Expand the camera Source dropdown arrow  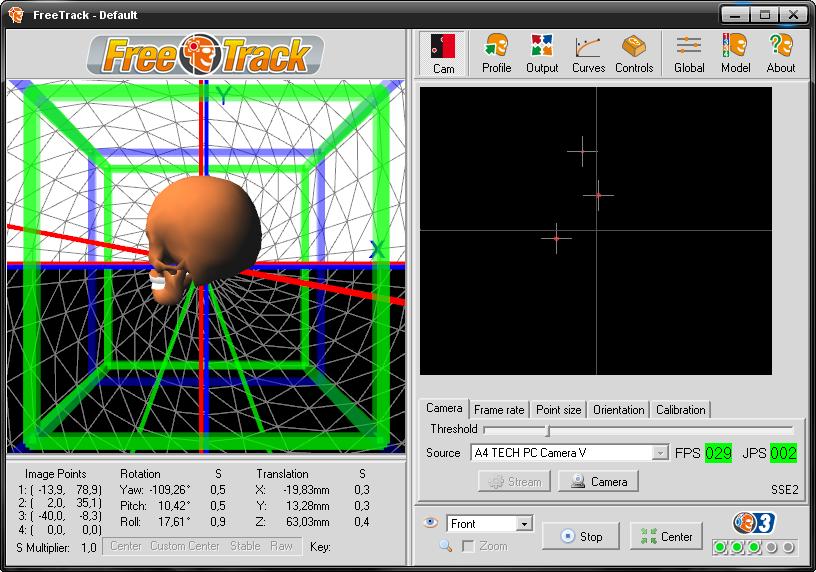pos(660,453)
